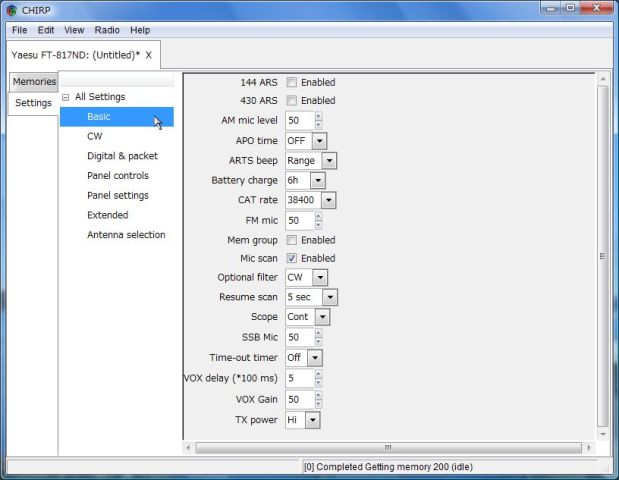Viewport: 619px width, 480px height.
Task: Open the Help menu
Action: pos(140,30)
